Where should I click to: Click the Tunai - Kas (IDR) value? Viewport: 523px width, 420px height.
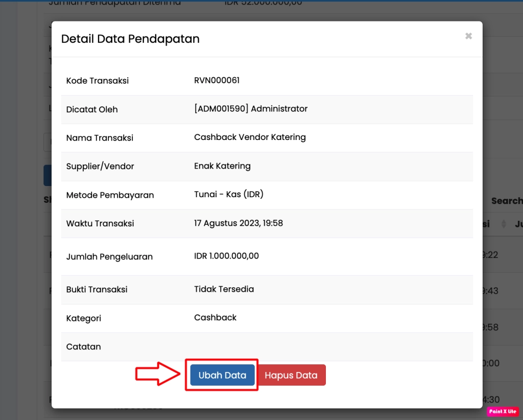click(x=228, y=195)
